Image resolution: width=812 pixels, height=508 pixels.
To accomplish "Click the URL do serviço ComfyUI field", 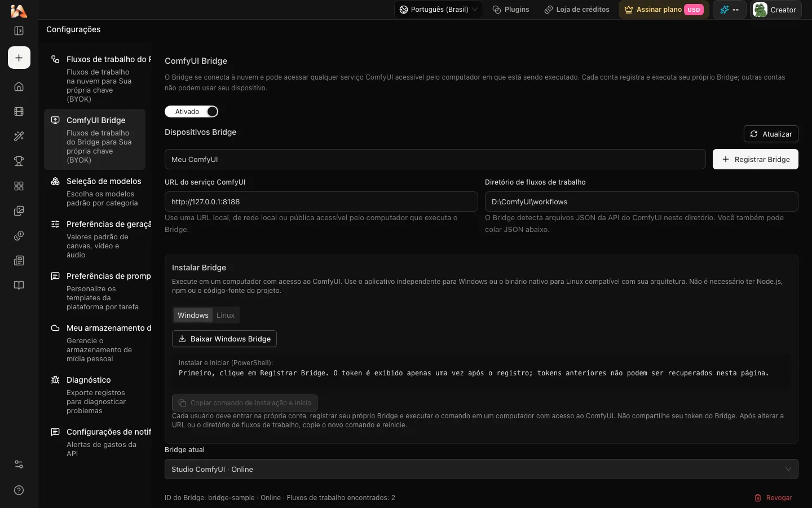I will [321, 202].
